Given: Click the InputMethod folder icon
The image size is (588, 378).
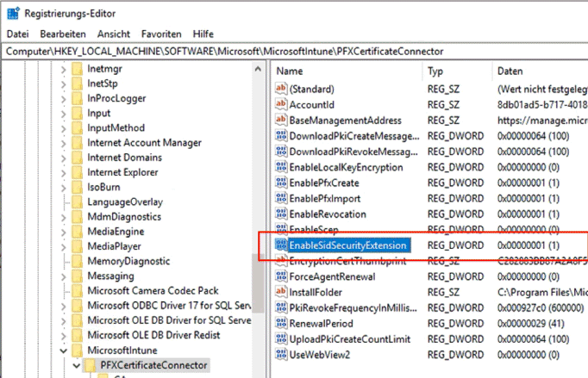Looking at the screenshot, I should coord(78,127).
